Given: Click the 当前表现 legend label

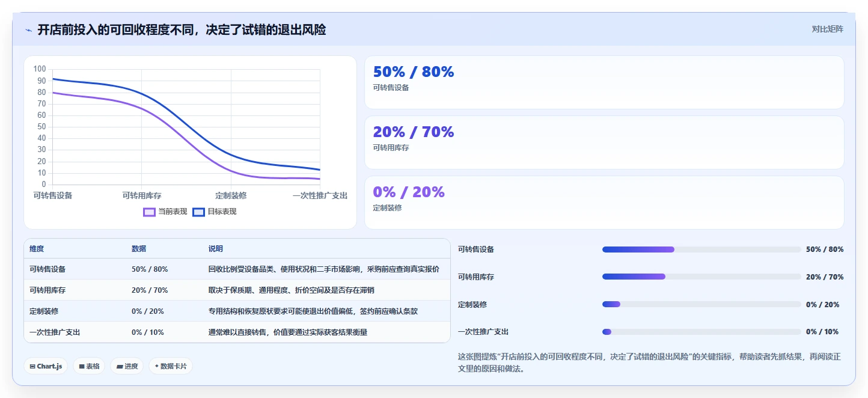Looking at the screenshot, I should 173,212.
